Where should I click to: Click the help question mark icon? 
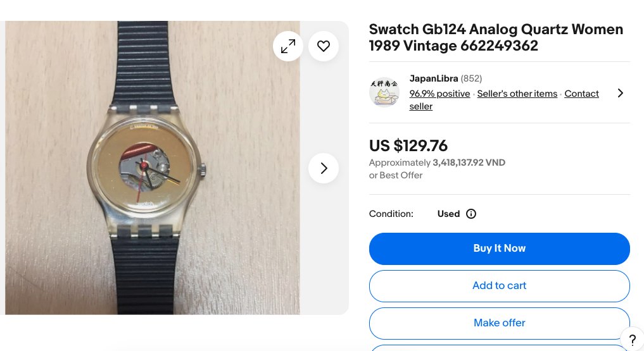coord(632,340)
